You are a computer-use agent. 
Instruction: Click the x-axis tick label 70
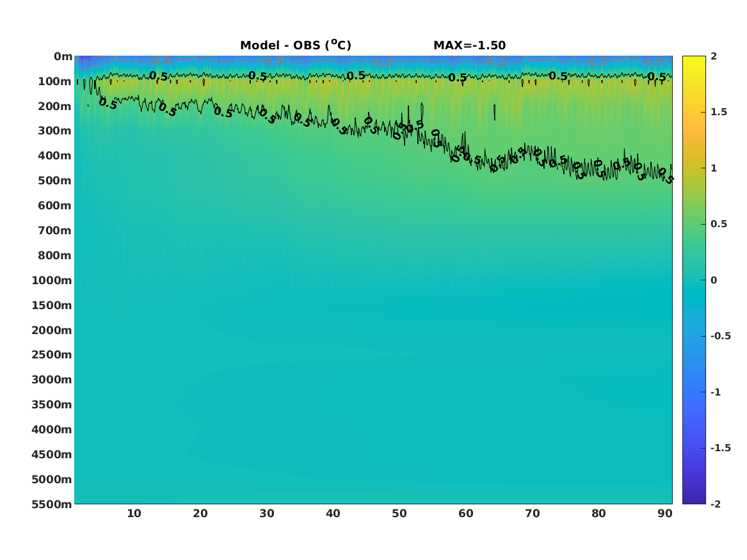pyautogui.click(x=532, y=513)
